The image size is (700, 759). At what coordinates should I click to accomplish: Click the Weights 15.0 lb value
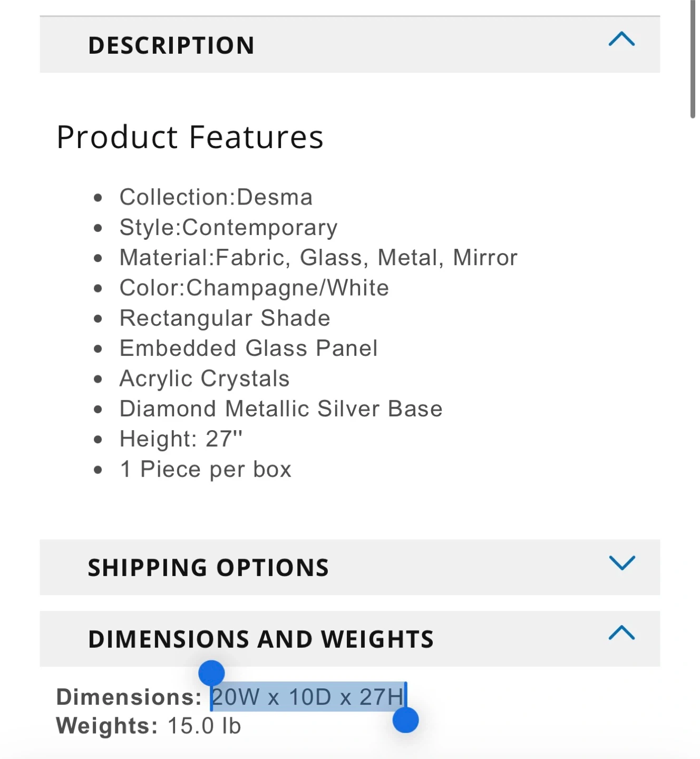204,726
